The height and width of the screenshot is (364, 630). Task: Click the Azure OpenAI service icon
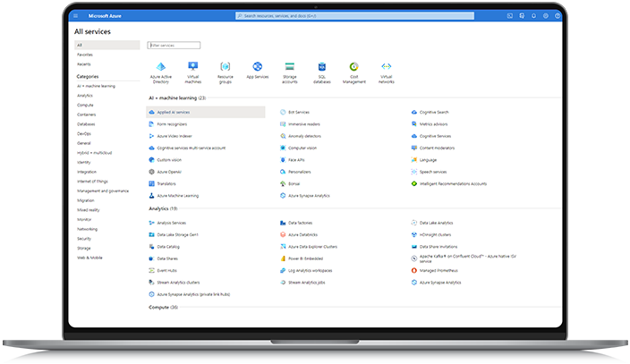pyautogui.click(x=152, y=172)
